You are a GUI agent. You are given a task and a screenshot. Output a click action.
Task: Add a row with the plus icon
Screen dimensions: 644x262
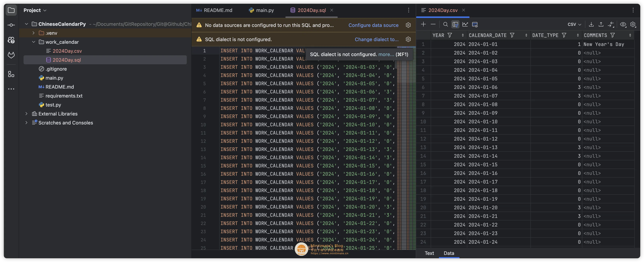(x=423, y=24)
